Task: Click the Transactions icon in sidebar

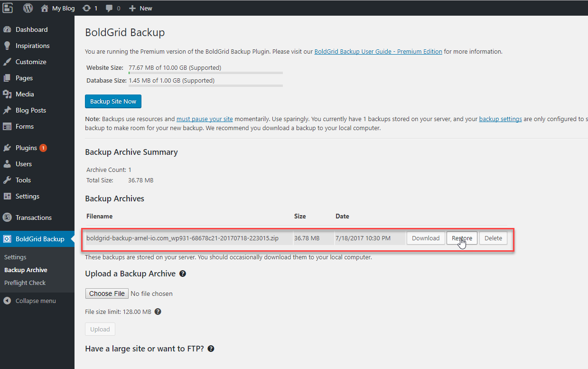Action: coord(7,218)
